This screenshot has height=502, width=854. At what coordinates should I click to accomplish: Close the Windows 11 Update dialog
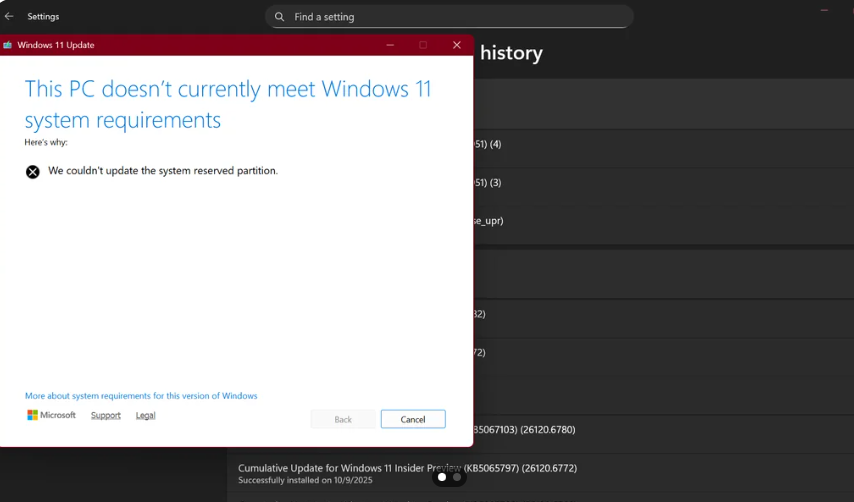tap(457, 45)
